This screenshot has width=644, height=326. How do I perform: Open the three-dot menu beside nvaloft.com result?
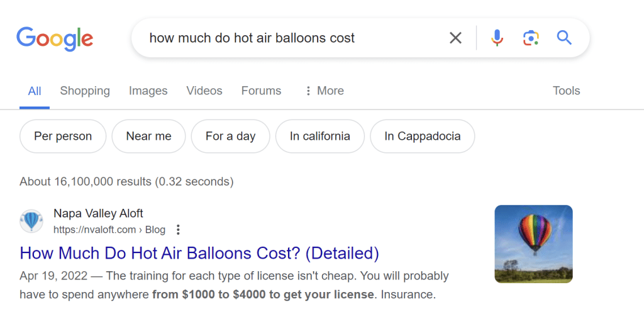click(x=178, y=230)
